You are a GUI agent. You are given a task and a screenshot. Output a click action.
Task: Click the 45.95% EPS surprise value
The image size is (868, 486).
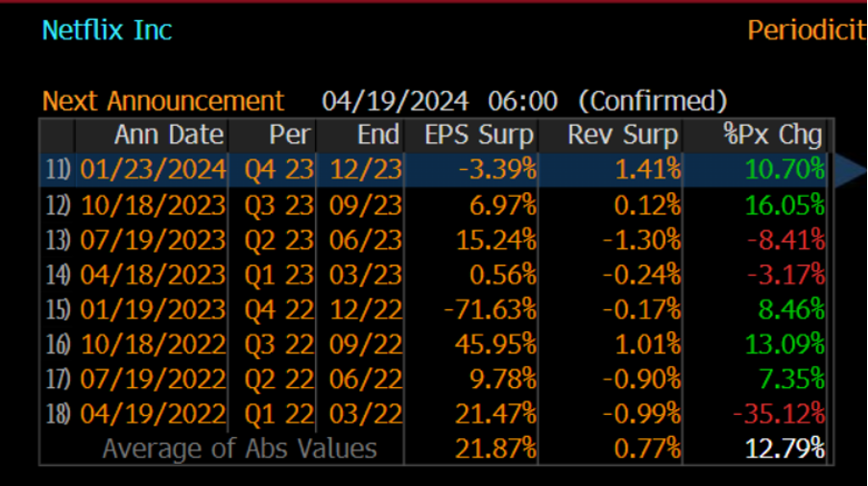pos(496,345)
